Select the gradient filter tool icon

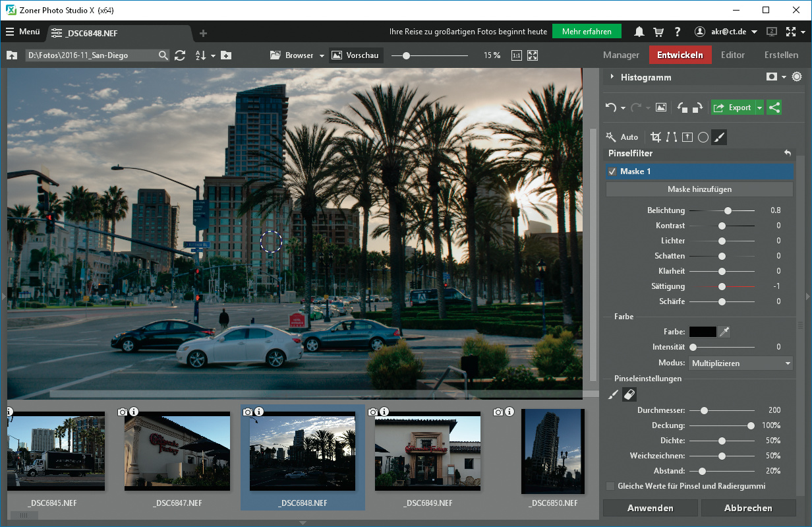(x=687, y=137)
